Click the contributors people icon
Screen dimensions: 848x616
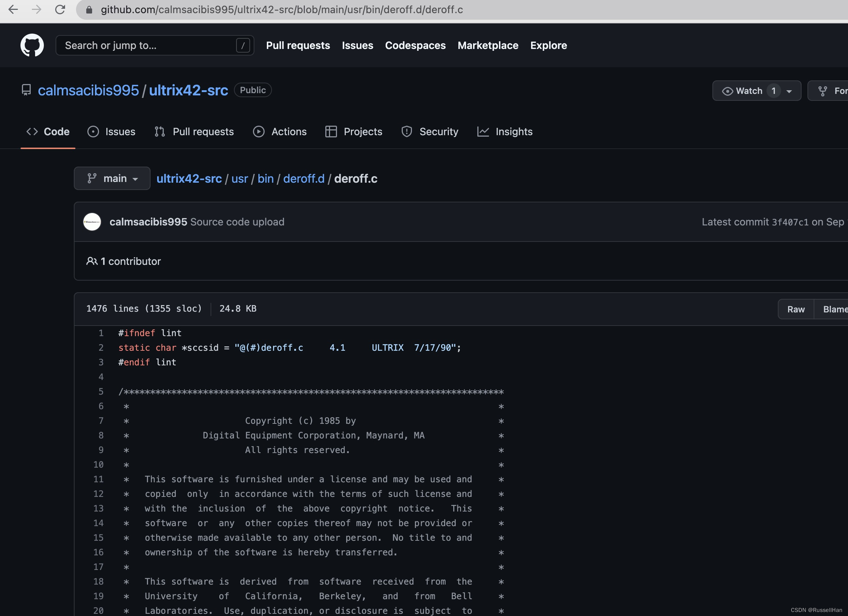(92, 261)
